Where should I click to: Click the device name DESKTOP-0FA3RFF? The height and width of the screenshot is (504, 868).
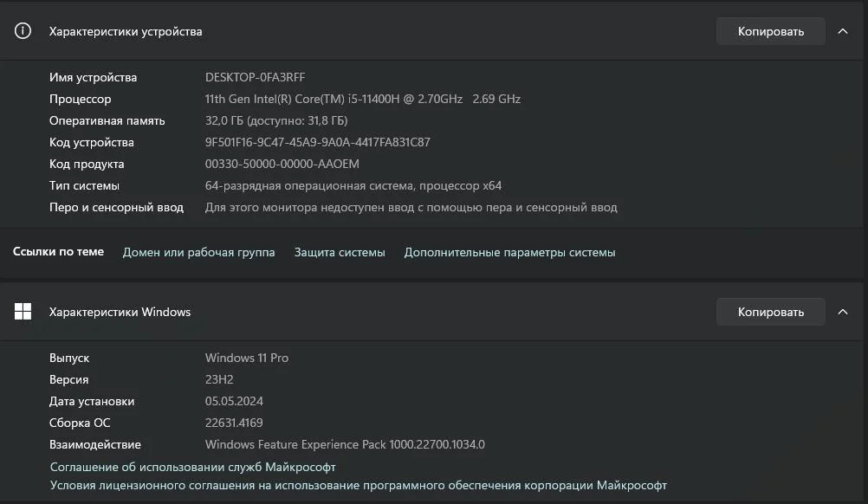(x=255, y=77)
